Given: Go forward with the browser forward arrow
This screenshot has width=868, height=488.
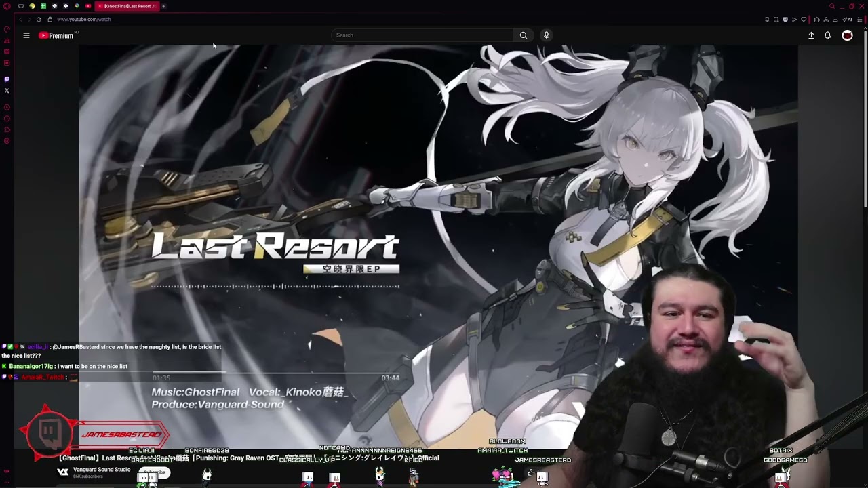Looking at the screenshot, I should pos(29,19).
